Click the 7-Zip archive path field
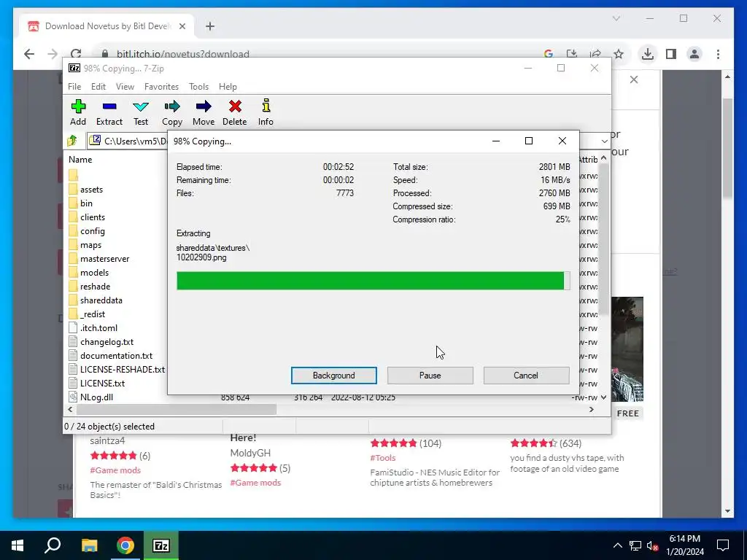This screenshot has height=560, width=747. coord(128,141)
